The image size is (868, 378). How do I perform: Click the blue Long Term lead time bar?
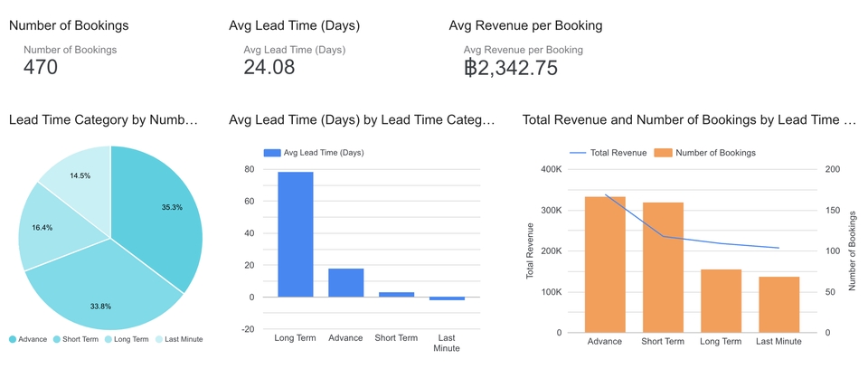[x=295, y=234]
